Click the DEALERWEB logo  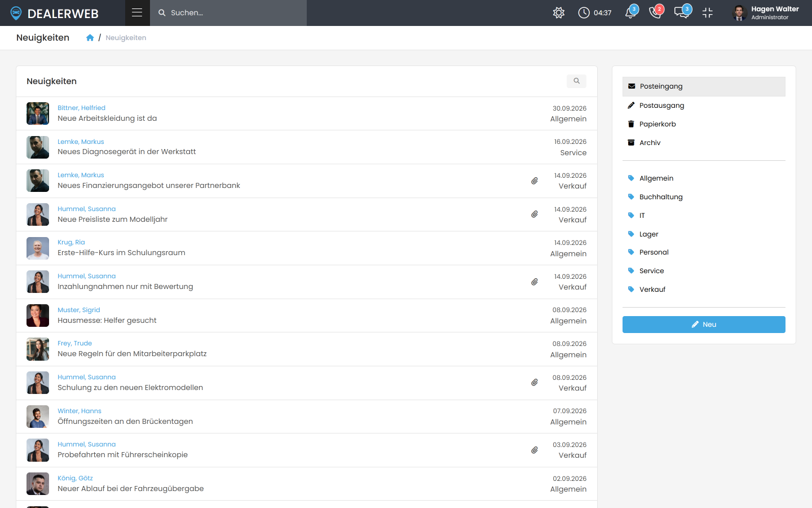tap(55, 13)
